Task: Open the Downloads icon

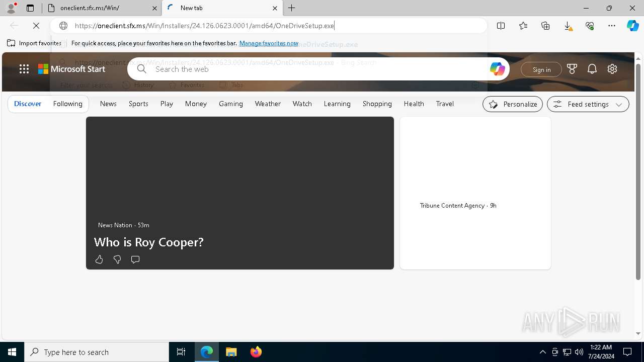Action: 568,26
